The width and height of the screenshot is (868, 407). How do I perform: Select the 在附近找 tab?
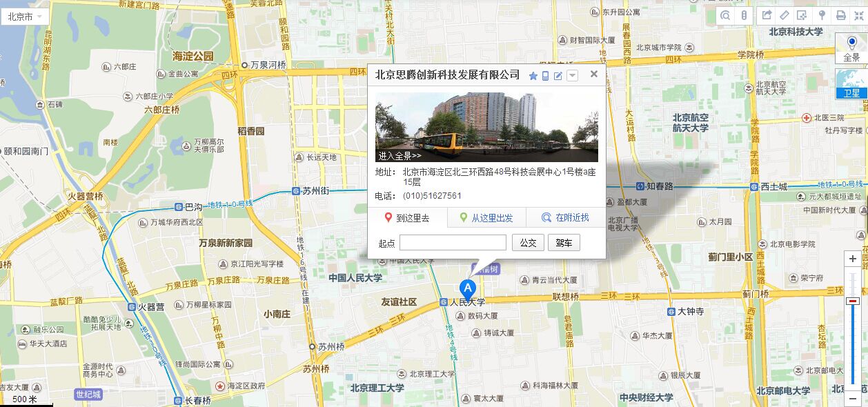point(566,218)
